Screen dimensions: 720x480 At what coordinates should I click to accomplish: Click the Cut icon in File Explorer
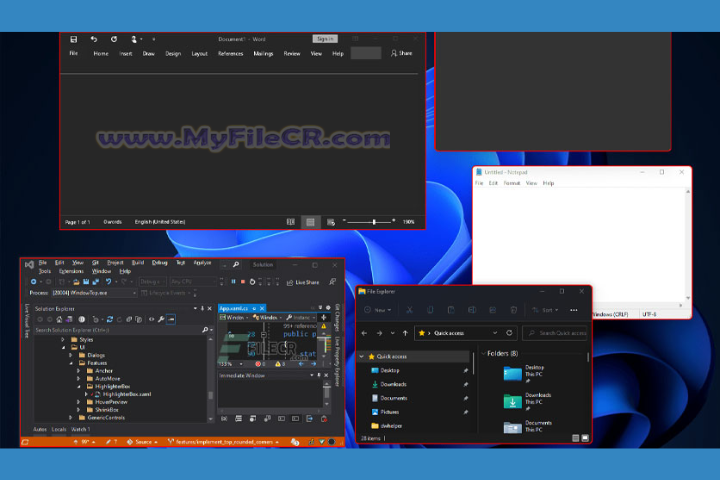[409, 310]
